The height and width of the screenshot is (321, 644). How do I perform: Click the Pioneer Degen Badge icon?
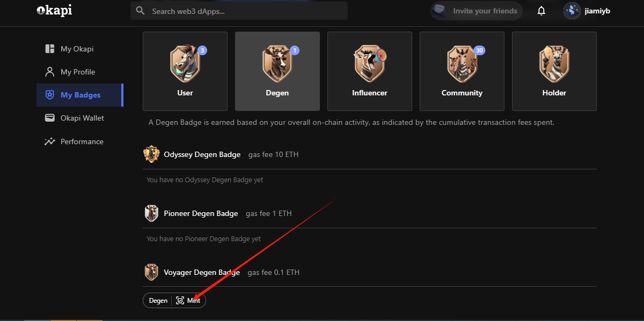pyautogui.click(x=151, y=213)
